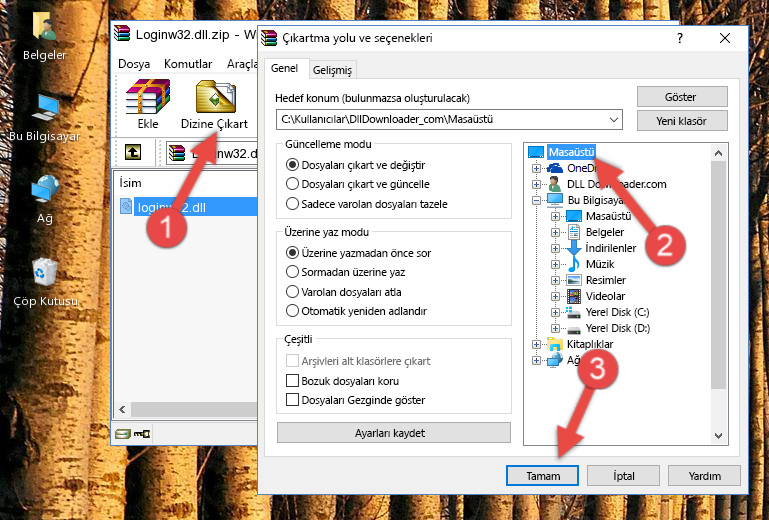This screenshot has width=769, height=520.
Task: Click the Tamam button
Action: point(543,476)
